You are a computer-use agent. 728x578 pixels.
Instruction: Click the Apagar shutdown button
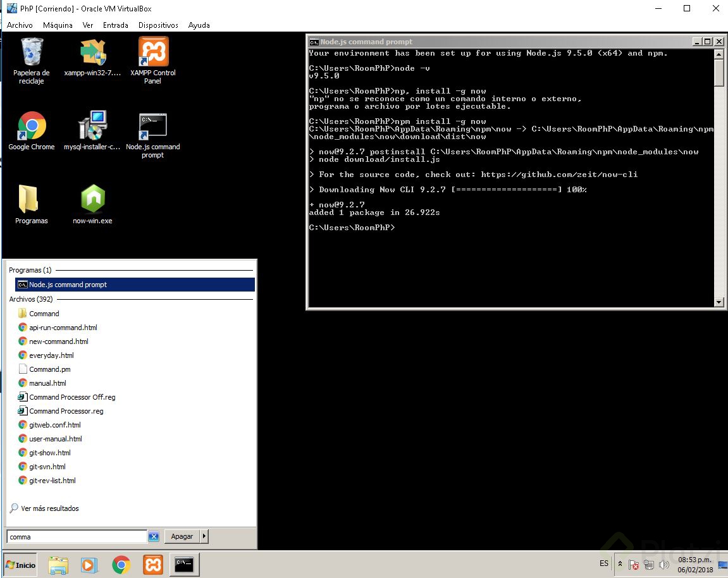point(182,537)
